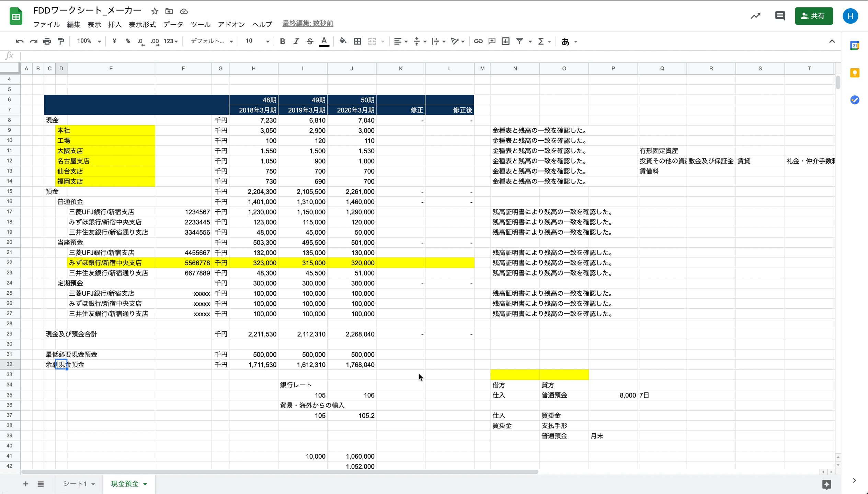Open the 最終編集: 数秒前 edit history link
Viewport: 868px width, 494px height.
click(x=307, y=23)
